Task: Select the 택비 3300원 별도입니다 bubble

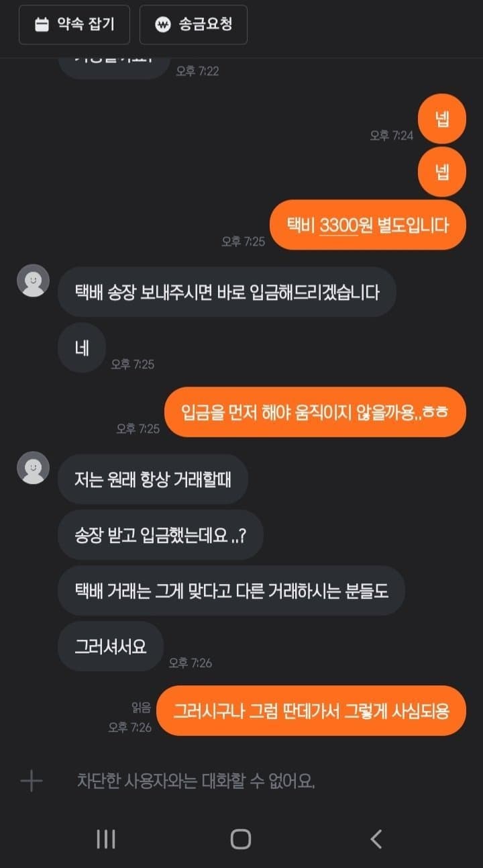Action: coord(368,225)
